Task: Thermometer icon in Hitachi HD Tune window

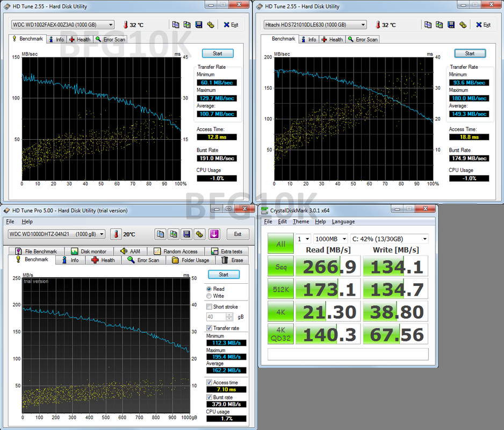Action: pyautogui.click(x=378, y=25)
